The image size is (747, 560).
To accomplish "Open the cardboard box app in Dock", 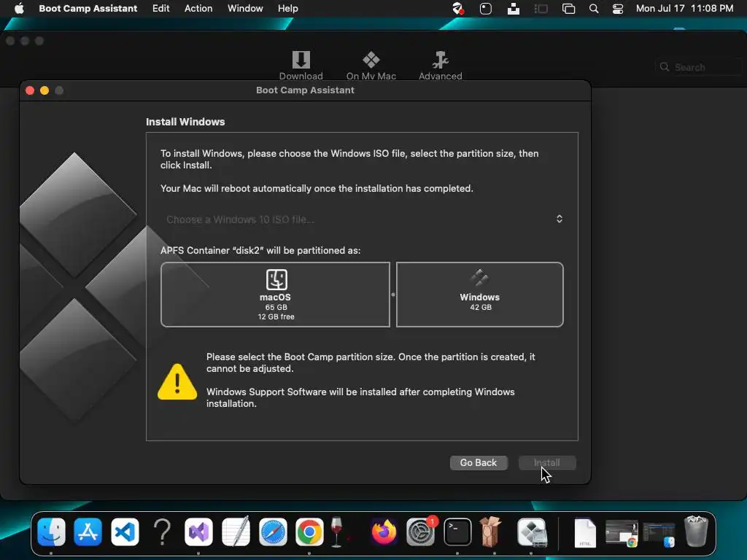I will [x=490, y=532].
